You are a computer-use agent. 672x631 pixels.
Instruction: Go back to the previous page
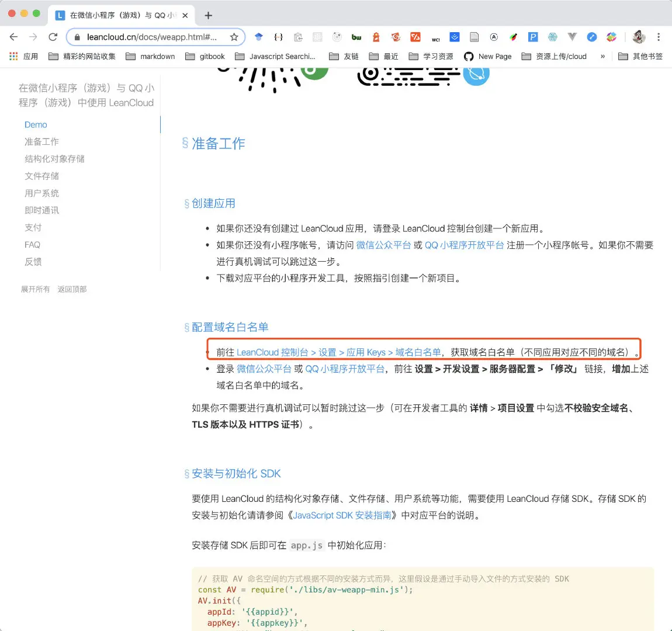[x=13, y=37]
